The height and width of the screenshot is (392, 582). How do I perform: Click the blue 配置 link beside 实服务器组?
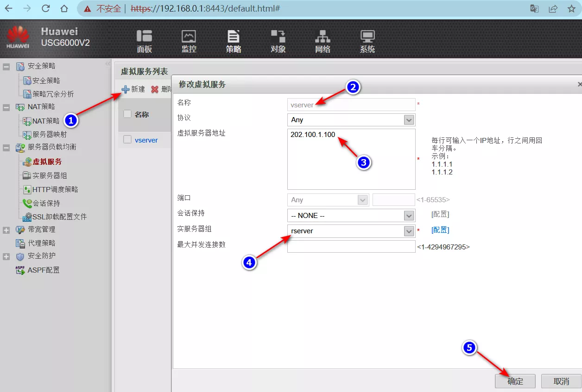coord(440,230)
